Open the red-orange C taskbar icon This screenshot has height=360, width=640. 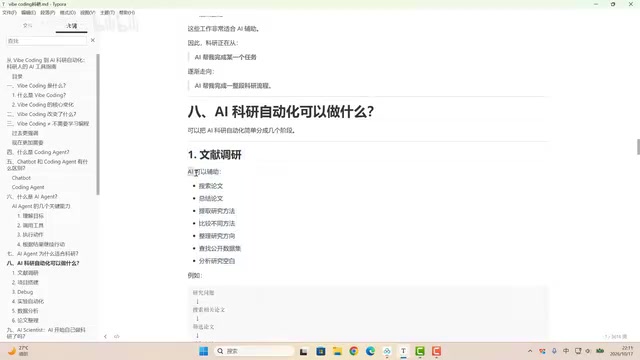(x=436, y=351)
